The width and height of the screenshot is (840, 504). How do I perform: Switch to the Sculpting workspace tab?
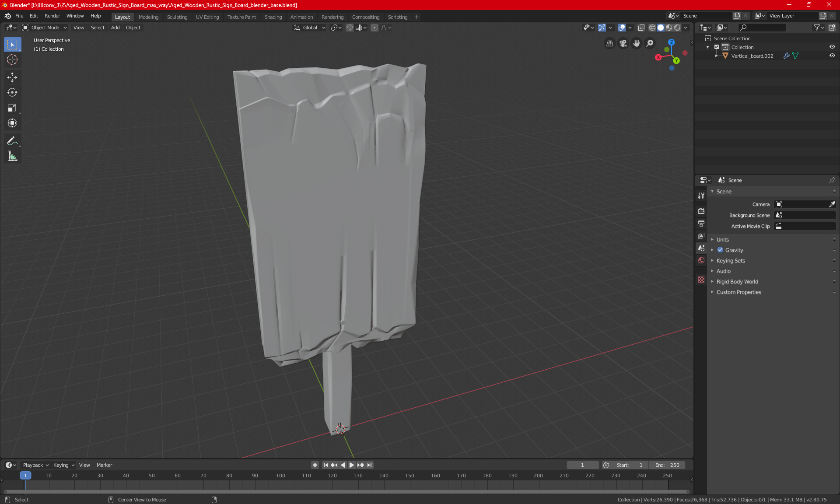(x=177, y=17)
